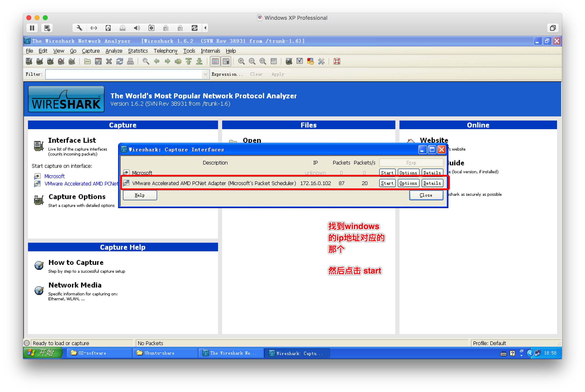The width and height of the screenshot is (585, 392).
Task: Expand the Filter history dropdown arrow
Action: (205, 74)
